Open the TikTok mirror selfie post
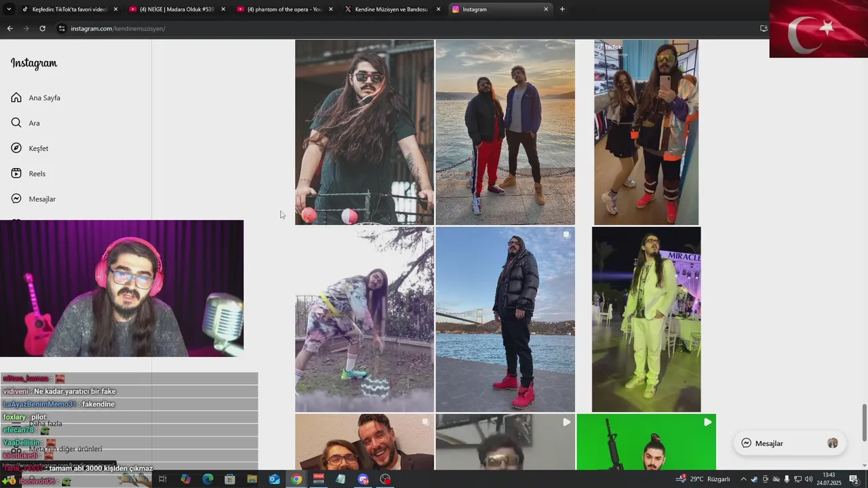The image size is (868, 488). tap(646, 132)
